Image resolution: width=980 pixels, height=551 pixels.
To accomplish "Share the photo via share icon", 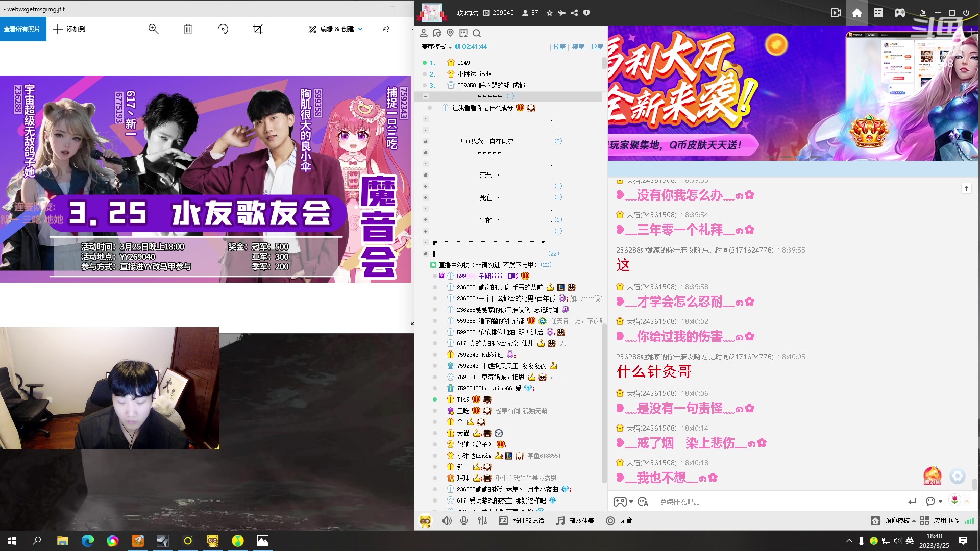I will click(385, 29).
